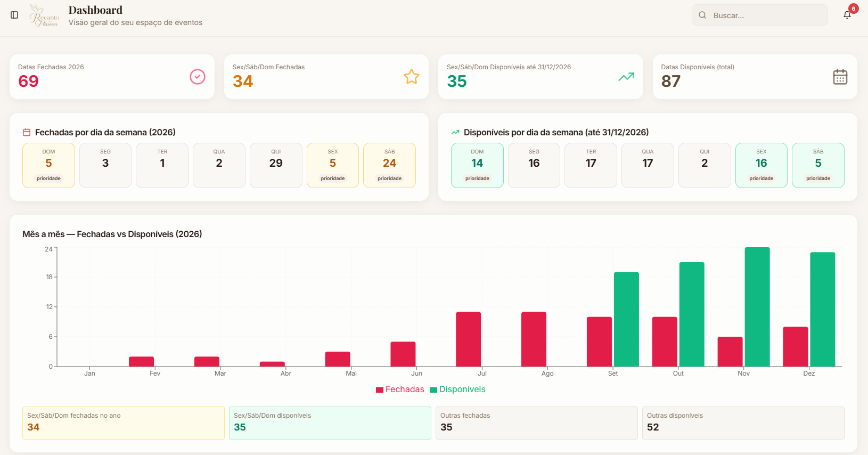Image resolution: width=868 pixels, height=455 pixels.
Task: Click the value 52 under Outras disponíveis
Action: (653, 427)
